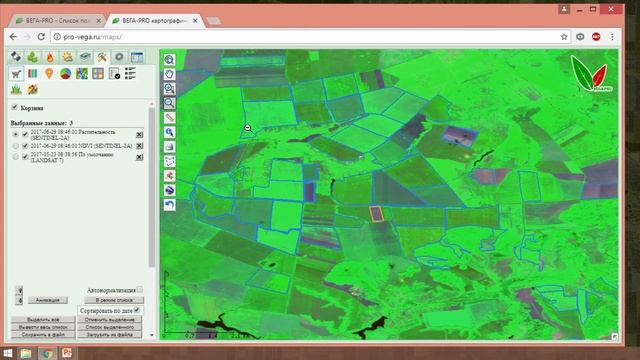Open the vegetation tab with green trees icon
This screenshot has width=640, height=360.
(x=33, y=57)
